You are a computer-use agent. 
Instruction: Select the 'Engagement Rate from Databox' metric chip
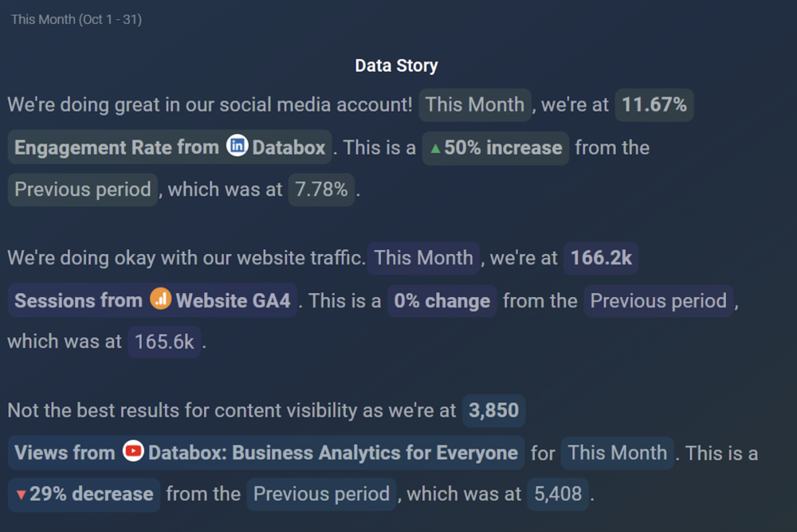point(170,147)
